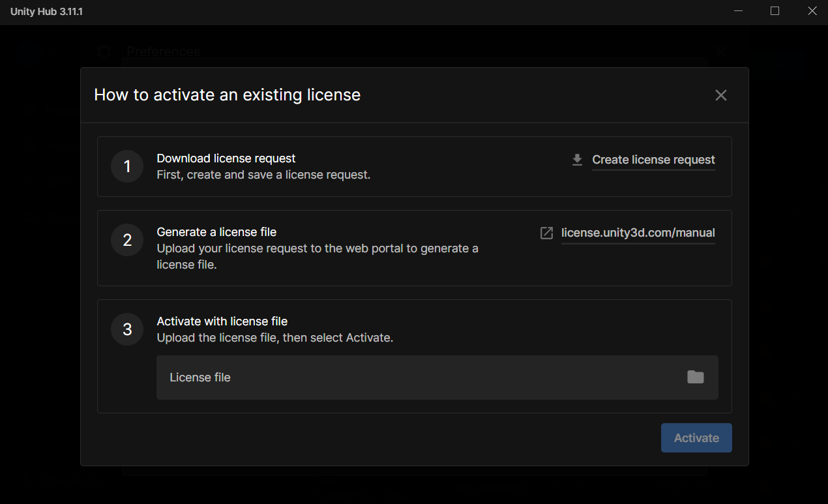Click the License file input field
The image size is (828, 504).
click(437, 378)
